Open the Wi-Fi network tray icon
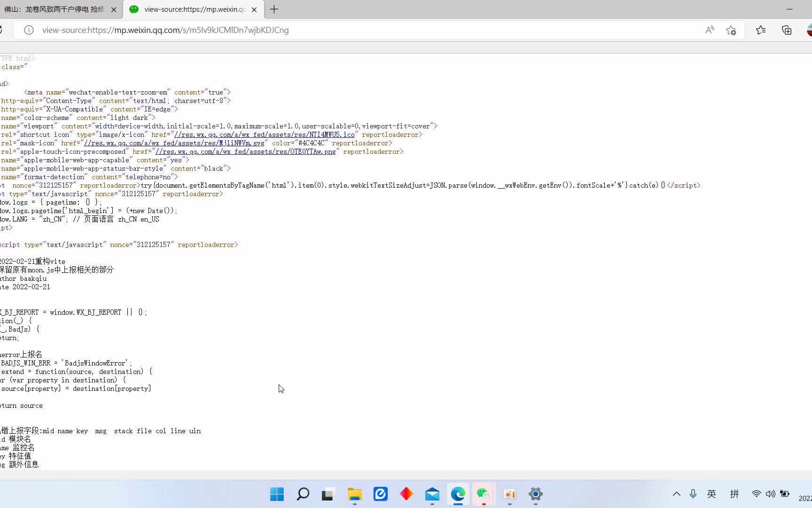 [756, 494]
